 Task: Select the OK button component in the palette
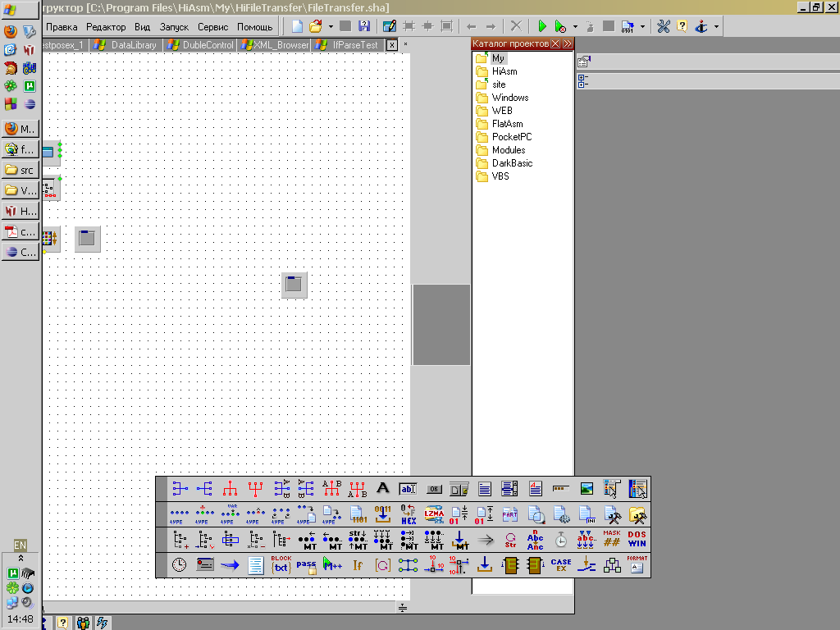click(x=433, y=489)
